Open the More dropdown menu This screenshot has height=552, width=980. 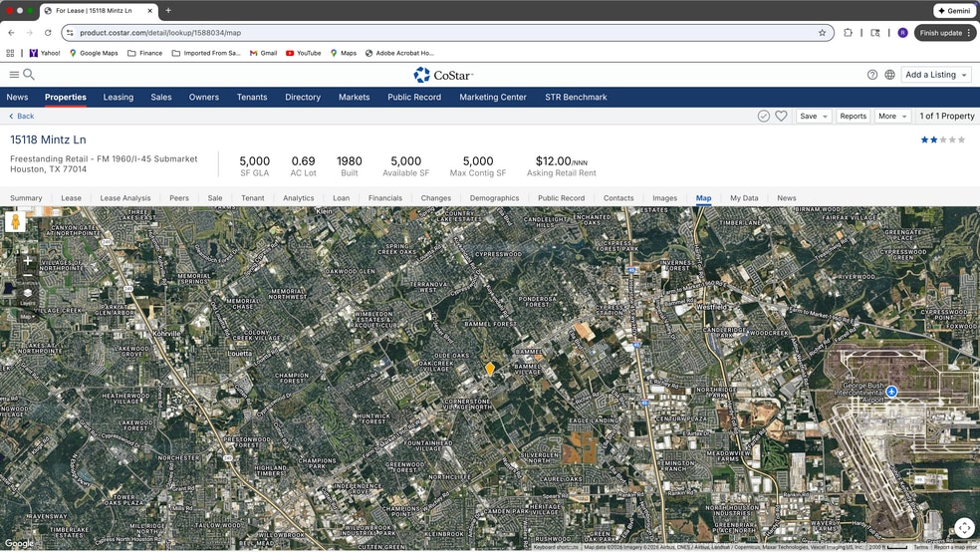891,117
